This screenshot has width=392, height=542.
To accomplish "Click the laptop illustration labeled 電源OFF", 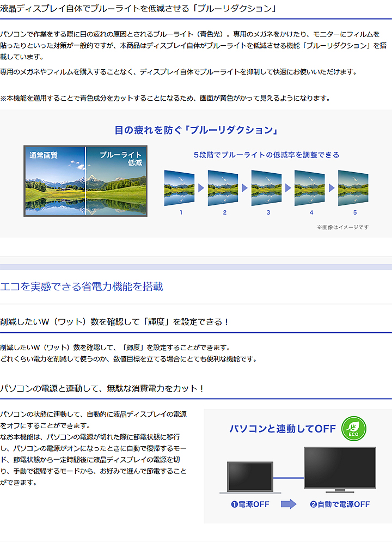I will coord(250,478).
